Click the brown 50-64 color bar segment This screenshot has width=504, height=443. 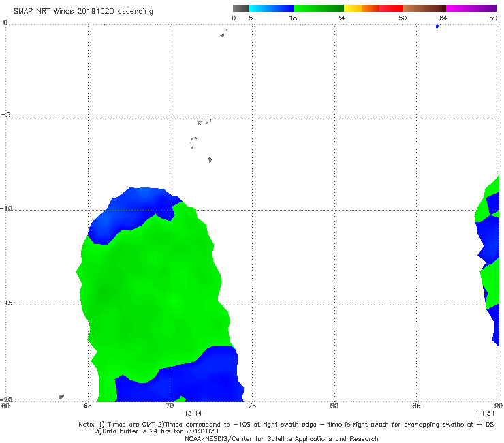(424, 8)
